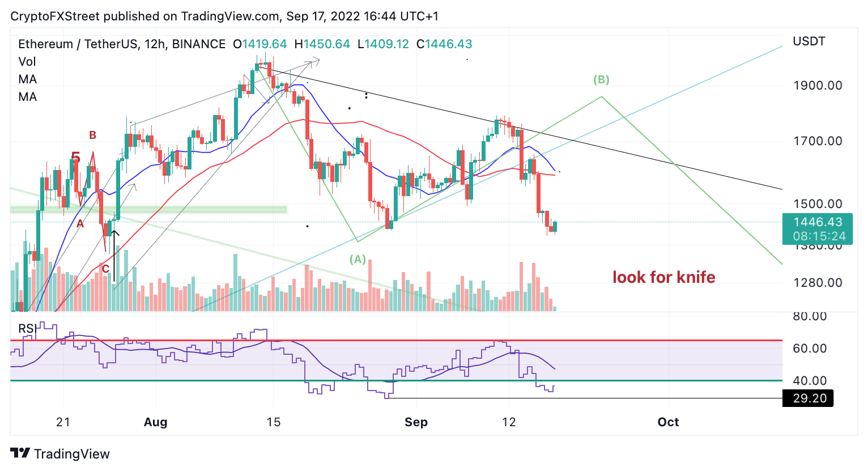Click the first MA indicator label
This screenshot has width=868, height=471.
pos(27,79)
